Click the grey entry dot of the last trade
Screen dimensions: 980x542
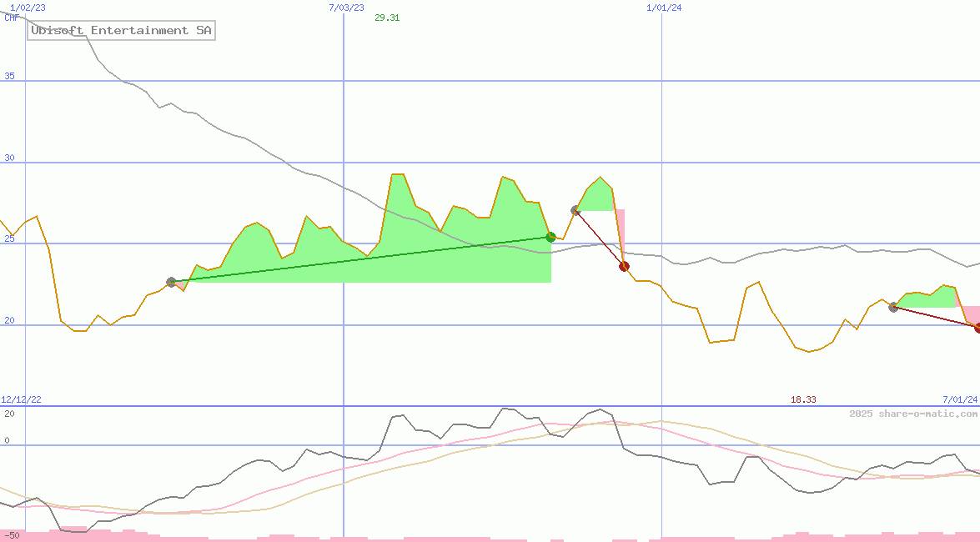point(893,308)
